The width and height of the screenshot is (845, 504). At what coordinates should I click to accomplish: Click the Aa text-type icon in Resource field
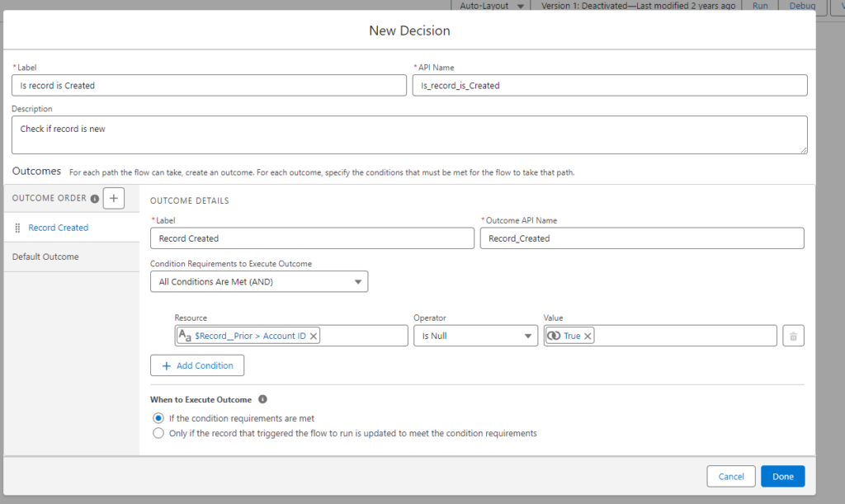click(x=186, y=336)
